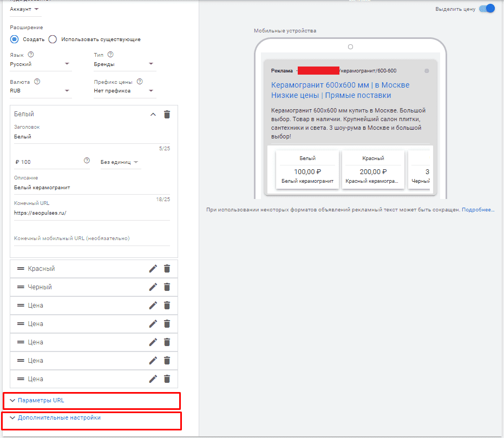Screen dimensions: 504x438
Task: Open help icon next to Валюта
Action: pyautogui.click(x=37, y=82)
